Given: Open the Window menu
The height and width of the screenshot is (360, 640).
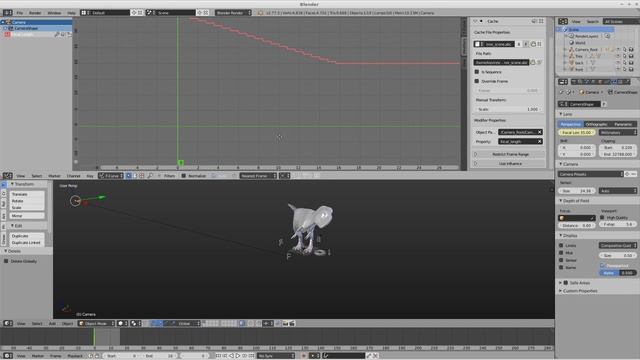Looking at the screenshot, I should tap(54, 13).
